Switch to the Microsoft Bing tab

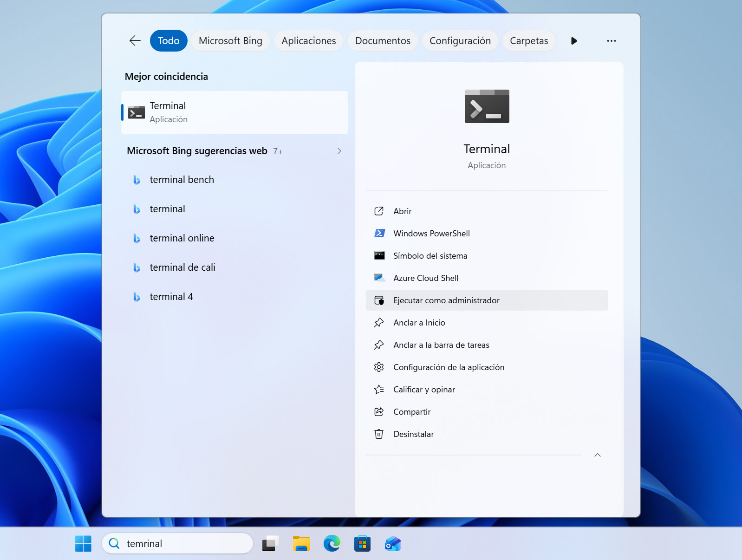230,41
